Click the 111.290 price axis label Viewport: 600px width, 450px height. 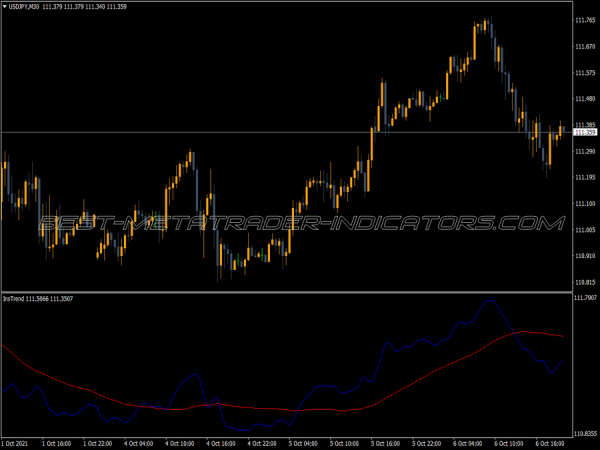click(585, 152)
